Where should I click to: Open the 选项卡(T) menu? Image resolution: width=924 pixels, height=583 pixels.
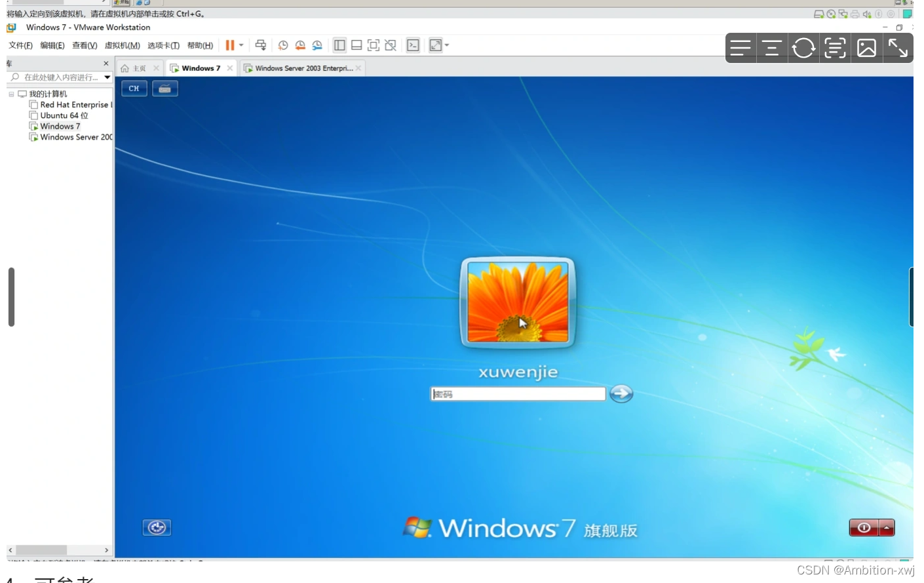(163, 45)
